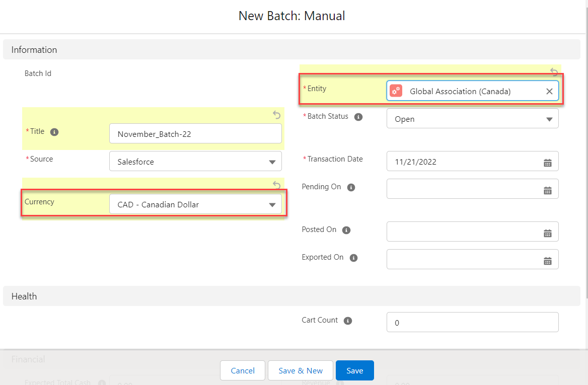Click the Batch Status info icon

[358, 117]
